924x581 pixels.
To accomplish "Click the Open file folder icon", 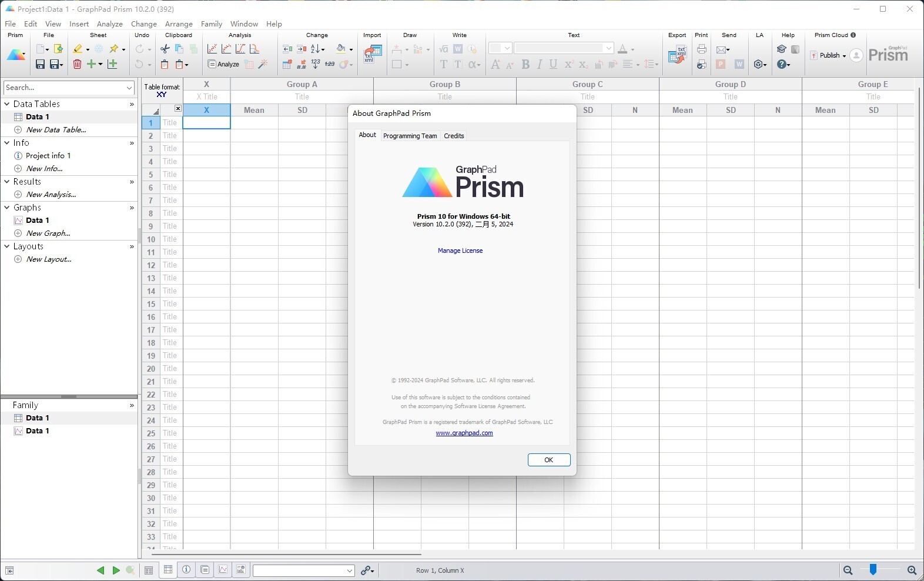I will pyautogui.click(x=58, y=49).
